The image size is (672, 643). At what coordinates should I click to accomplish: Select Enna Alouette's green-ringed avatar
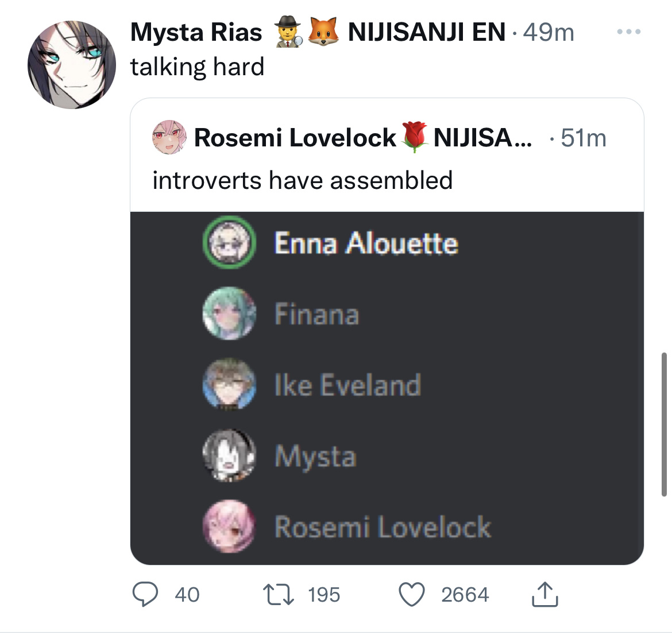coord(229,242)
